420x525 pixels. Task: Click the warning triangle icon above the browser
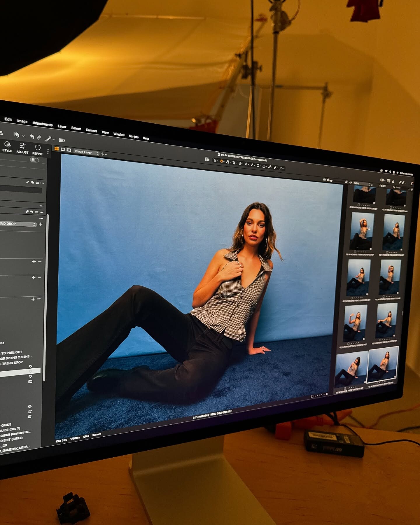pos(393,181)
